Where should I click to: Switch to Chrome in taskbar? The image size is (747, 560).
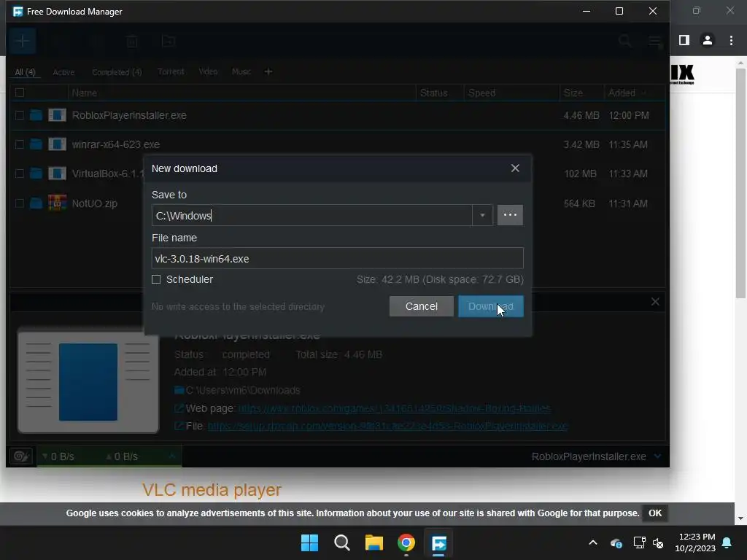click(406, 542)
